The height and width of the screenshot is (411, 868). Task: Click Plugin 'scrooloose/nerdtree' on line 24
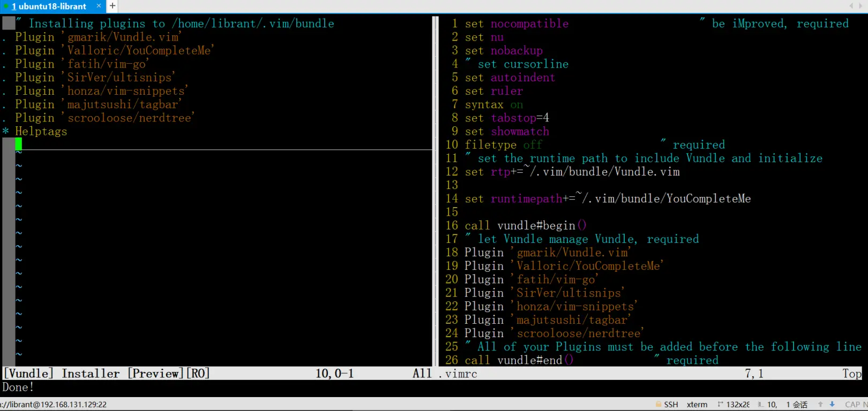tap(554, 333)
